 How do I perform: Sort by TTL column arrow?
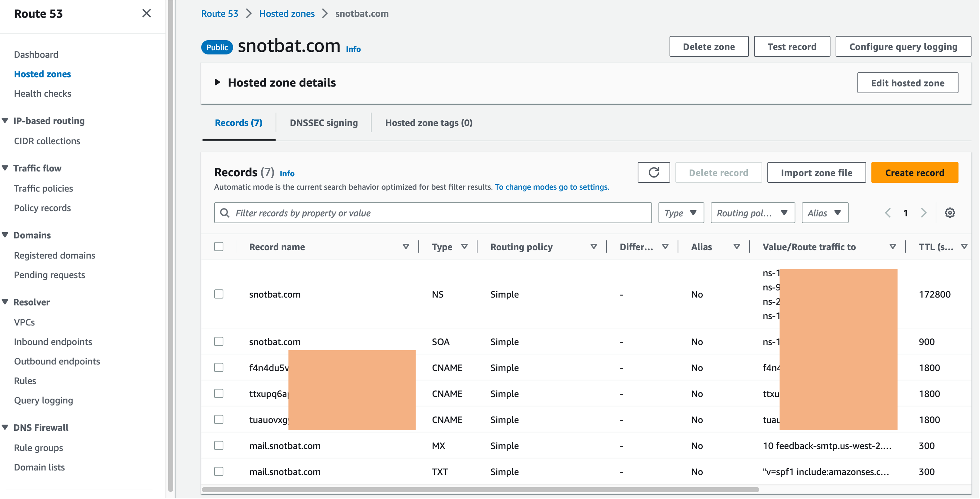[964, 247]
